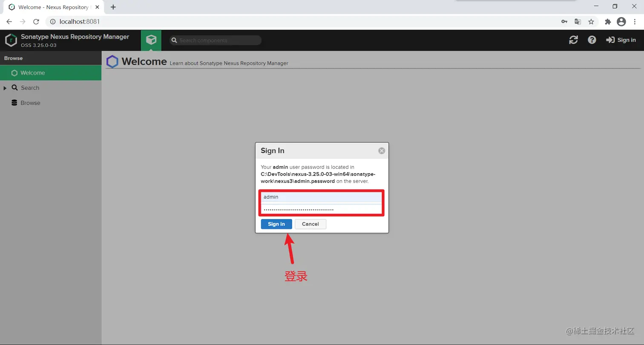The image size is (644, 345).
Task: Click the Browse sidebar header
Action: (x=51, y=58)
